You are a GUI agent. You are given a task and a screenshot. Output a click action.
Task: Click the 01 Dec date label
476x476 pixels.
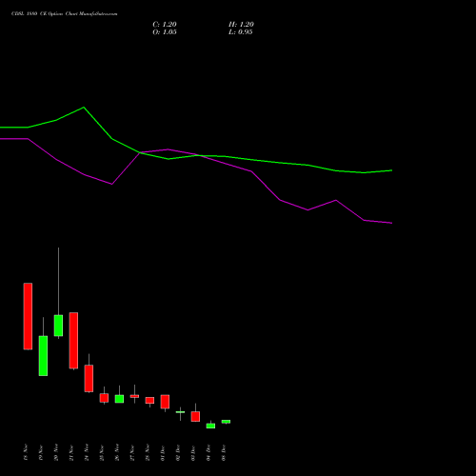click(x=163, y=452)
